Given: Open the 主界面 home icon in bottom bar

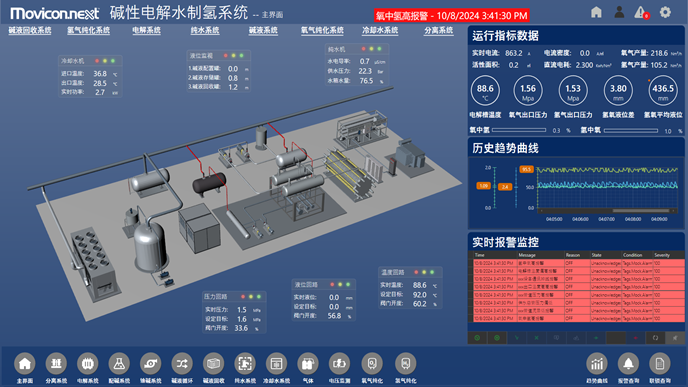Looking at the screenshot, I should (x=25, y=364).
